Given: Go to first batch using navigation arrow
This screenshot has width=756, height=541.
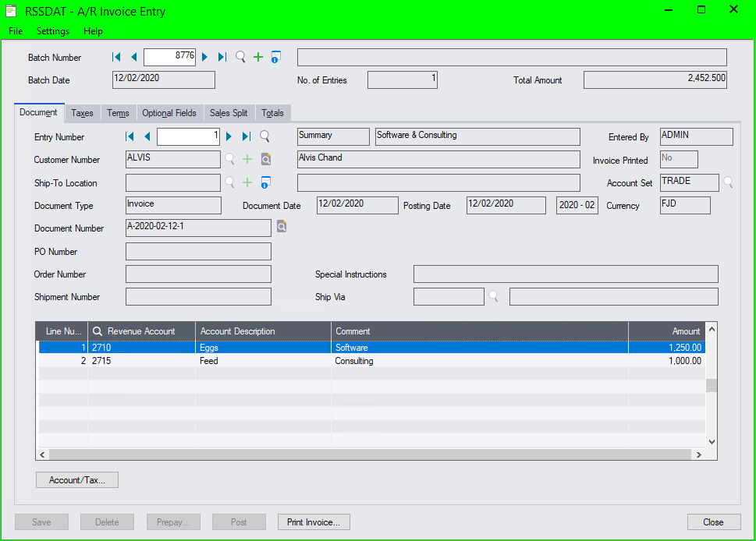Looking at the screenshot, I should (x=116, y=57).
